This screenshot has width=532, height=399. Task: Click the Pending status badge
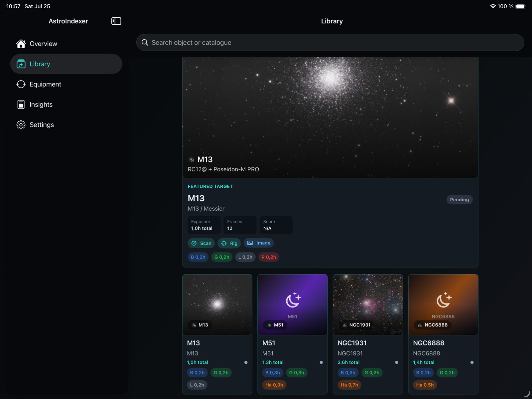459,200
